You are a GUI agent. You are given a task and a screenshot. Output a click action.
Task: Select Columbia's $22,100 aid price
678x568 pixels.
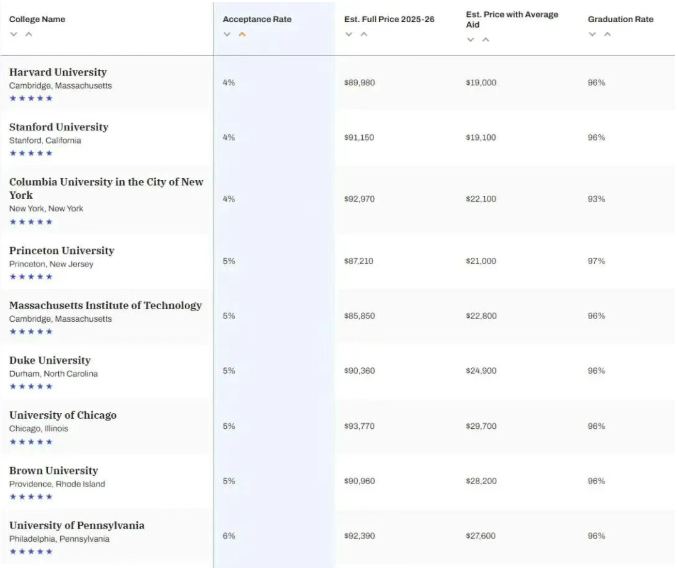pyautogui.click(x=481, y=199)
